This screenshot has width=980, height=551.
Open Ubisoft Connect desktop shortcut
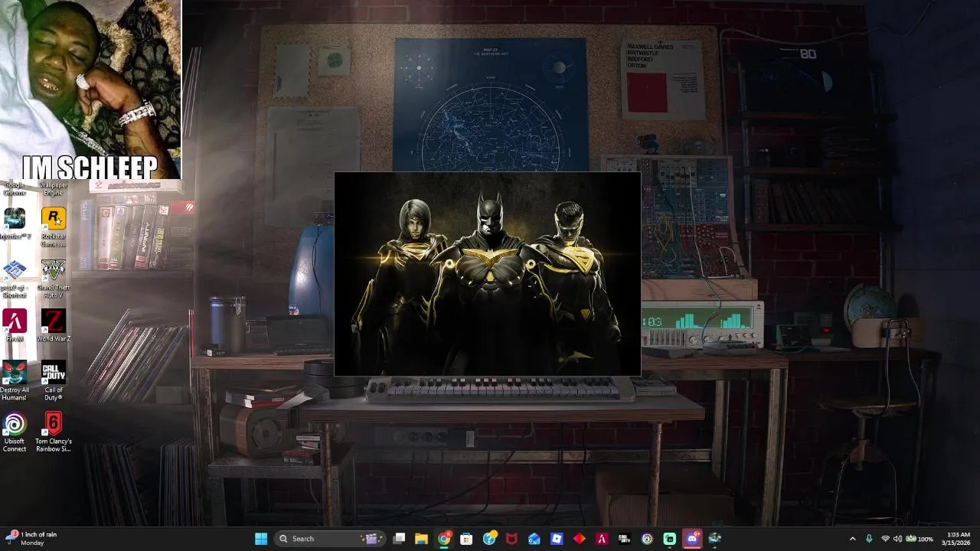(x=15, y=432)
